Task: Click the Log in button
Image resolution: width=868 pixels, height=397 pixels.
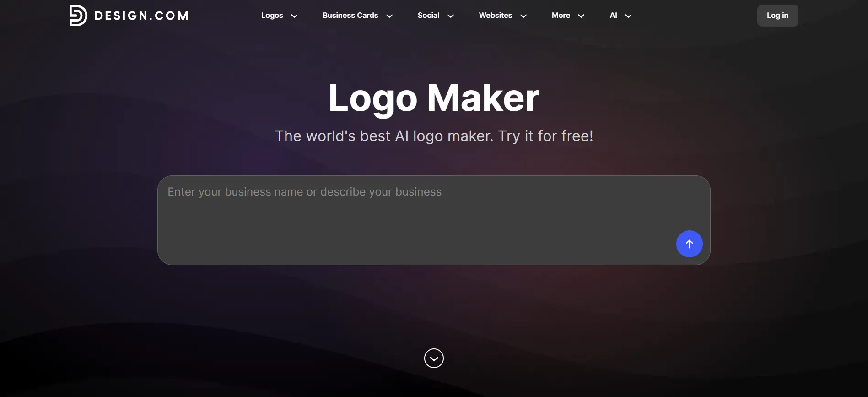Action: coord(777,16)
